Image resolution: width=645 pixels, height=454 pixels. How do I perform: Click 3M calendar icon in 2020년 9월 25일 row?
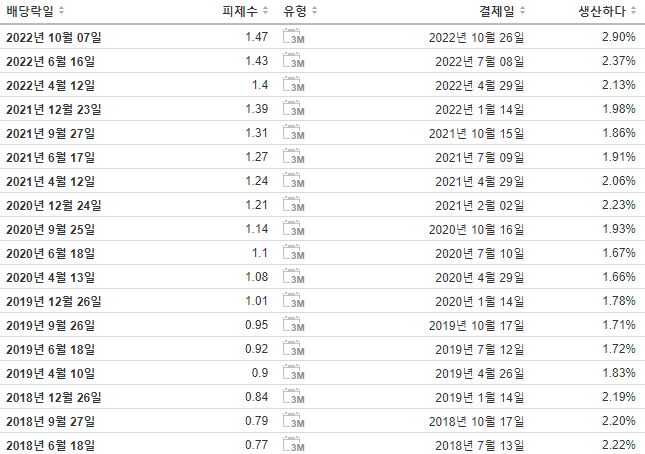[294, 228]
